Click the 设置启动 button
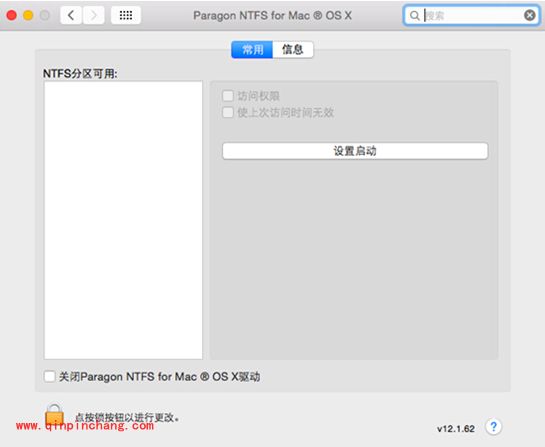The height and width of the screenshot is (447, 545). point(355,151)
